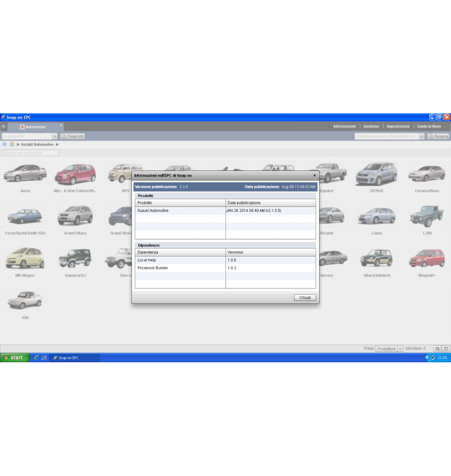
Task: Click the overlapping-windows icon in status bar
Action: click(437, 349)
